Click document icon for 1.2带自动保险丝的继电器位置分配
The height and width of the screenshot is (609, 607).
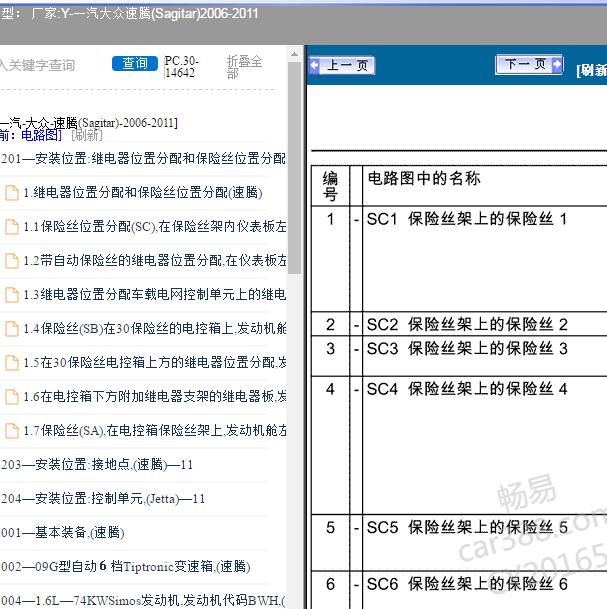pyautogui.click(x=12, y=261)
